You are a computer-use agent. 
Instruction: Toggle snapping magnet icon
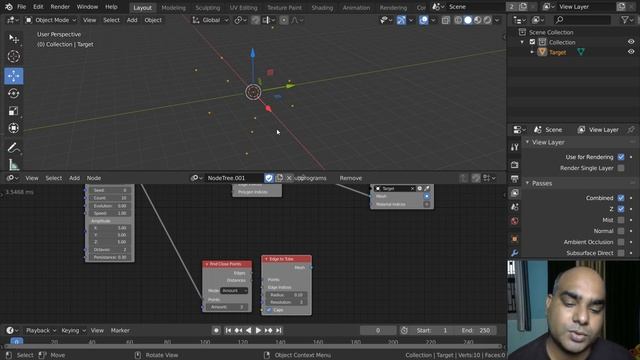pos(256,20)
